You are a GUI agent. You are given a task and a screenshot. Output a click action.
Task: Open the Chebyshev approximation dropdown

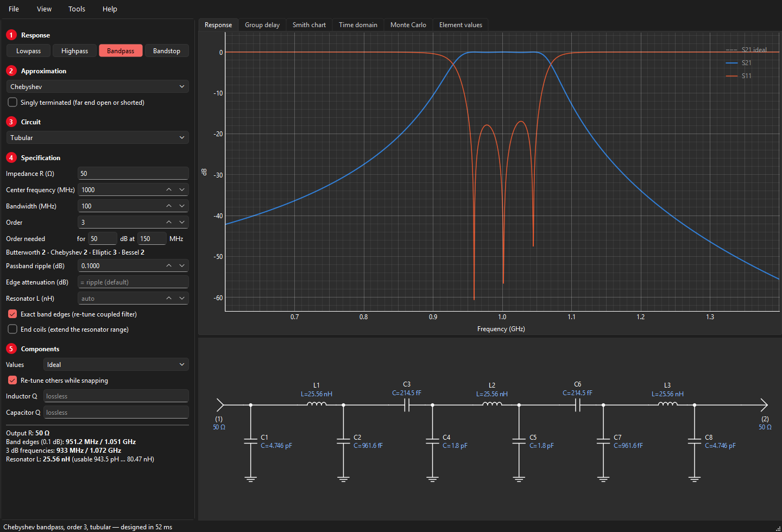click(98, 86)
